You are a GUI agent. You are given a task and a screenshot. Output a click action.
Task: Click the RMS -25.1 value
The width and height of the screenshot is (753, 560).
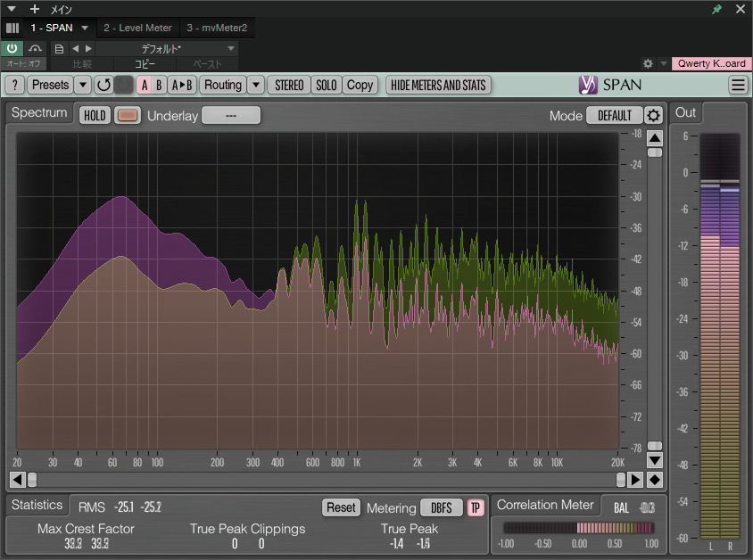tap(124, 507)
